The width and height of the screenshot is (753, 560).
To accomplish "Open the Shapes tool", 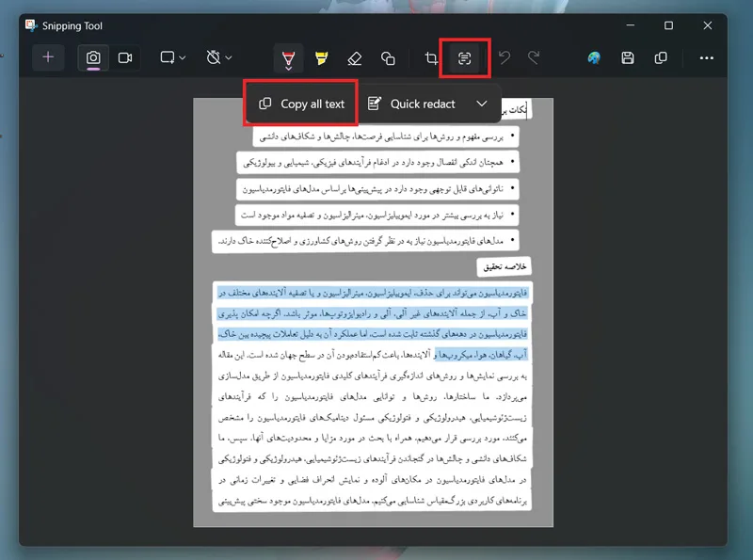I will (x=388, y=58).
